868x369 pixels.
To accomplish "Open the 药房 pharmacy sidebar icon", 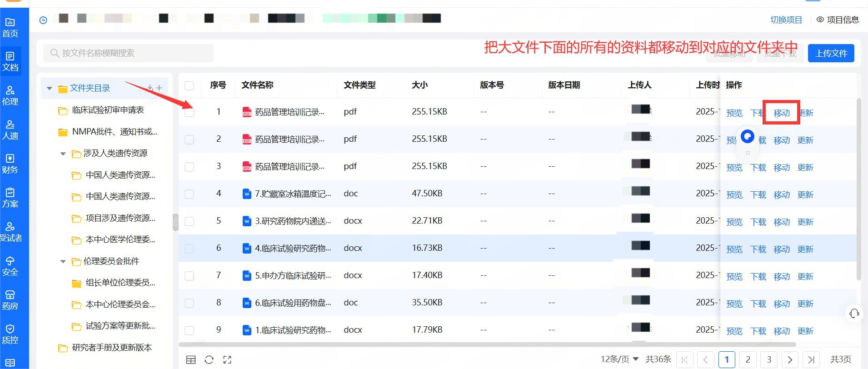I will point(10,300).
